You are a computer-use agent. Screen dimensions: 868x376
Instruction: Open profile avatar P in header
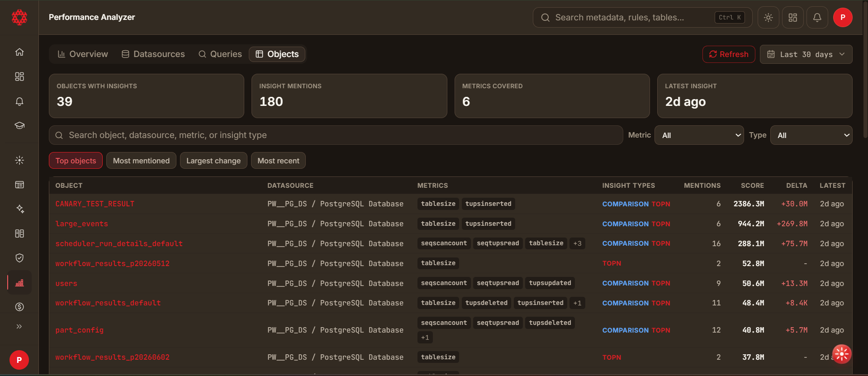pyautogui.click(x=843, y=18)
